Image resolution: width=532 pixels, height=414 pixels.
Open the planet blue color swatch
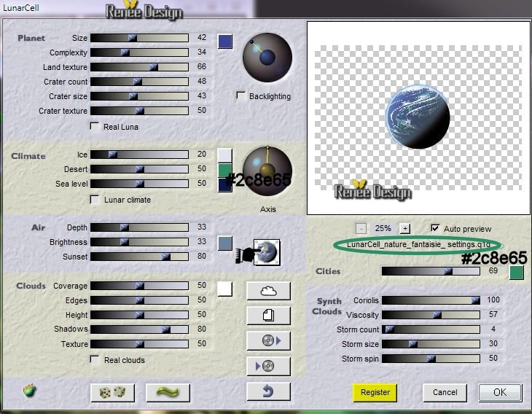click(x=225, y=42)
